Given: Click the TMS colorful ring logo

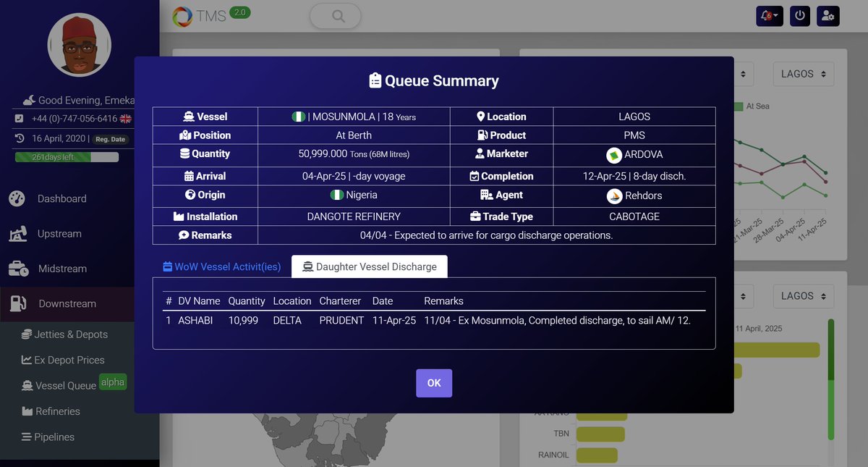Looking at the screenshot, I should click(183, 16).
